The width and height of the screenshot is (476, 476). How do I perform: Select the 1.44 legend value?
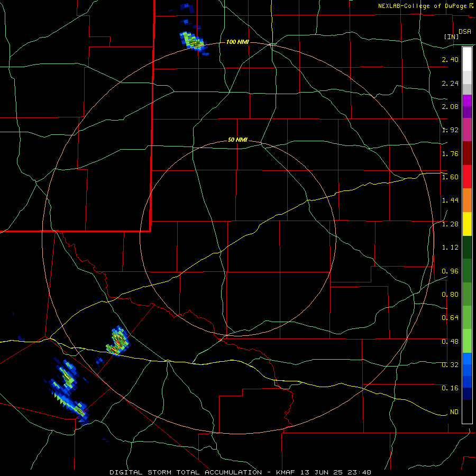tap(450, 200)
